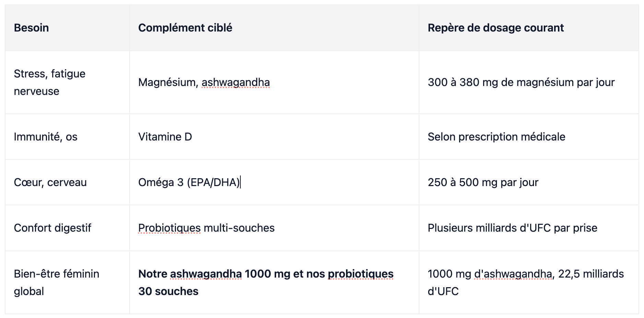The width and height of the screenshot is (644, 318).
Task: Select the Bien-être féminin global cell
Action: pyautogui.click(x=67, y=282)
